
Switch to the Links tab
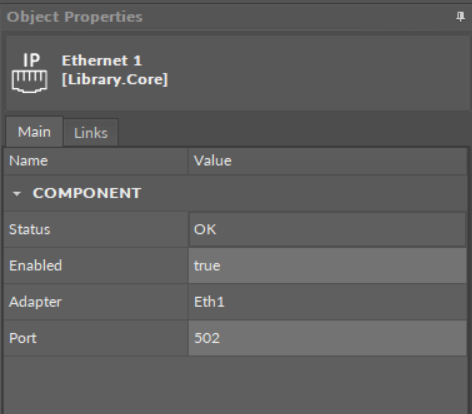(x=91, y=133)
